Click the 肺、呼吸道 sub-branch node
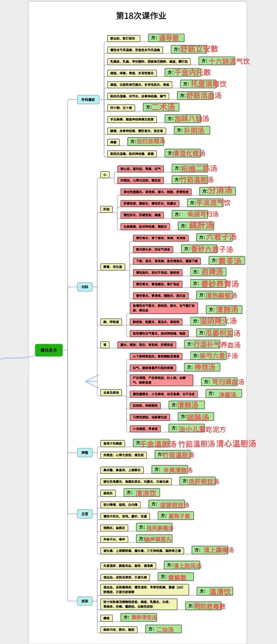The width and height of the screenshot is (277, 644). tap(111, 322)
